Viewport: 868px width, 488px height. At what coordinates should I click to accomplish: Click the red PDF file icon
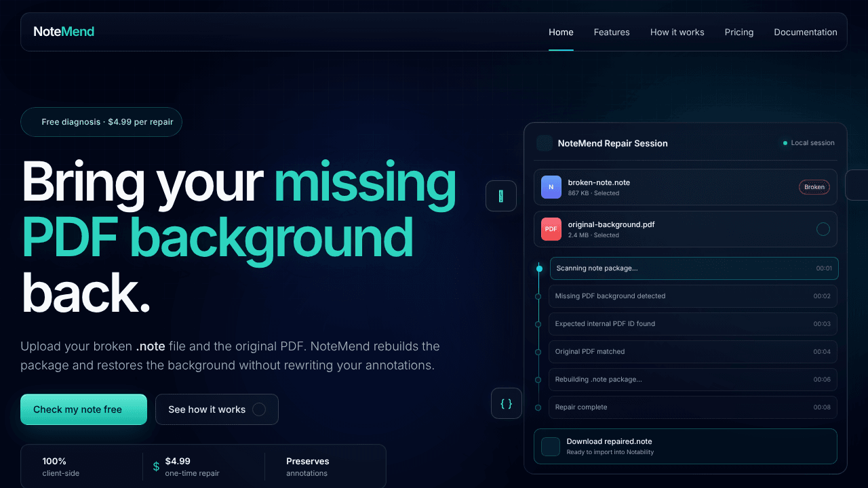[551, 229]
